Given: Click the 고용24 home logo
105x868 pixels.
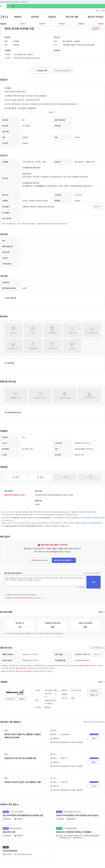Looking at the screenshot, I should [4, 17].
